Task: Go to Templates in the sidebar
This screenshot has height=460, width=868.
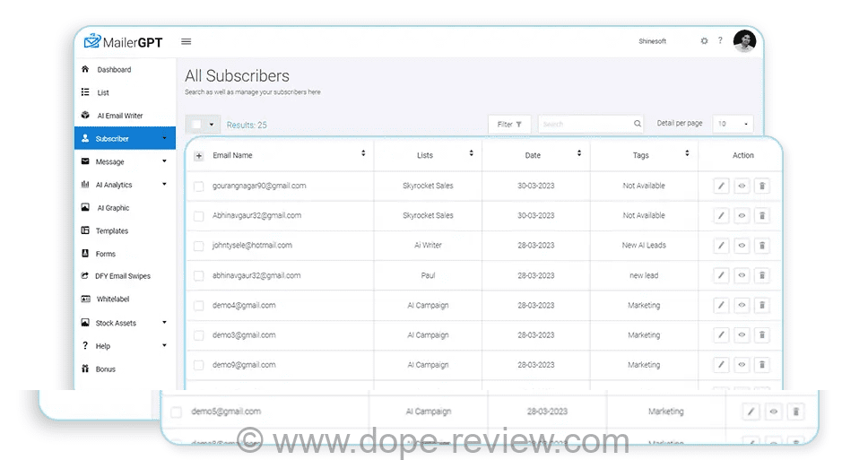Action: [111, 231]
